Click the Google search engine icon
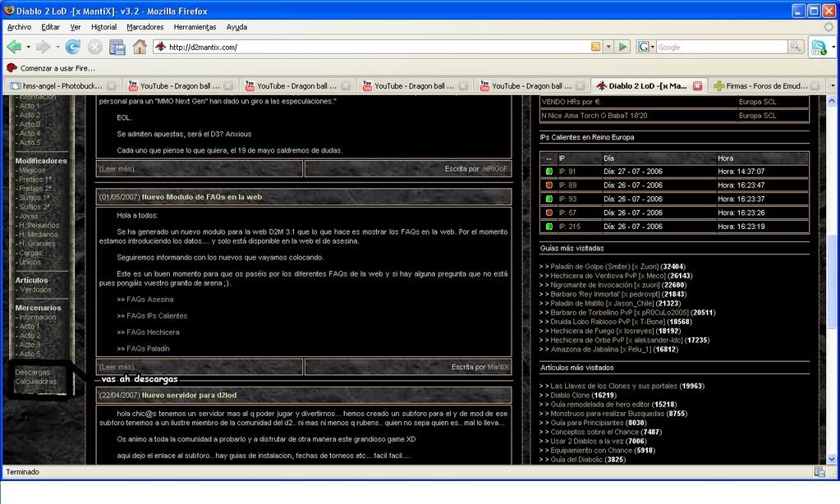Screen dimensions: 840x504 coord(644,47)
